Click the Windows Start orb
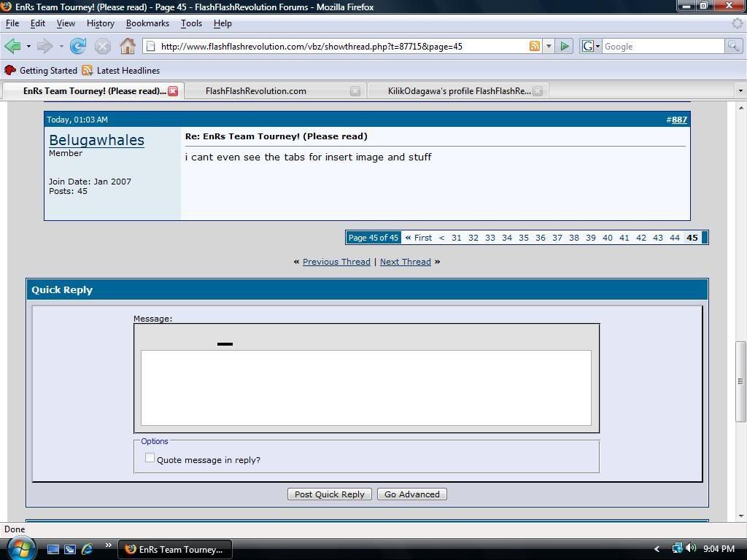The height and width of the screenshot is (560, 747). pyautogui.click(x=20, y=548)
